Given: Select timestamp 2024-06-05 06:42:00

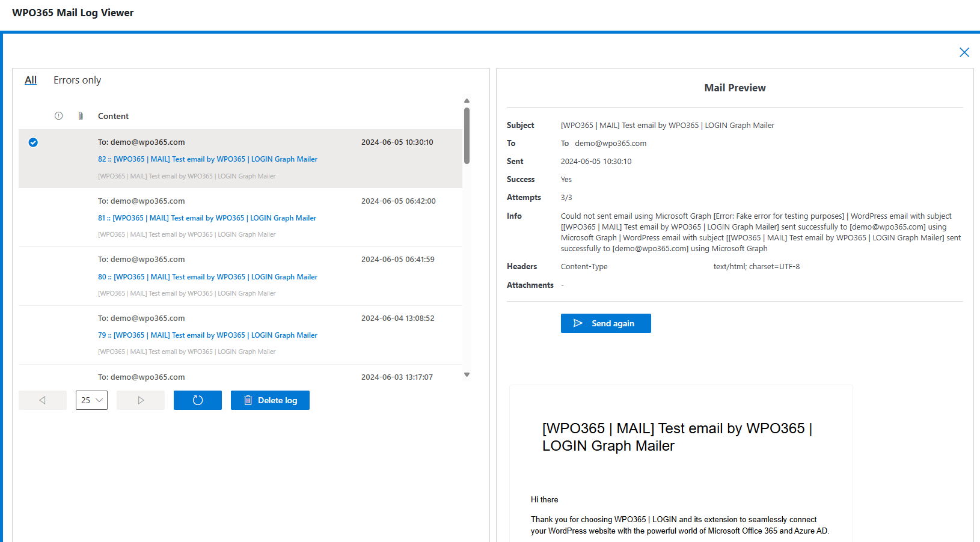Looking at the screenshot, I should 398,201.
